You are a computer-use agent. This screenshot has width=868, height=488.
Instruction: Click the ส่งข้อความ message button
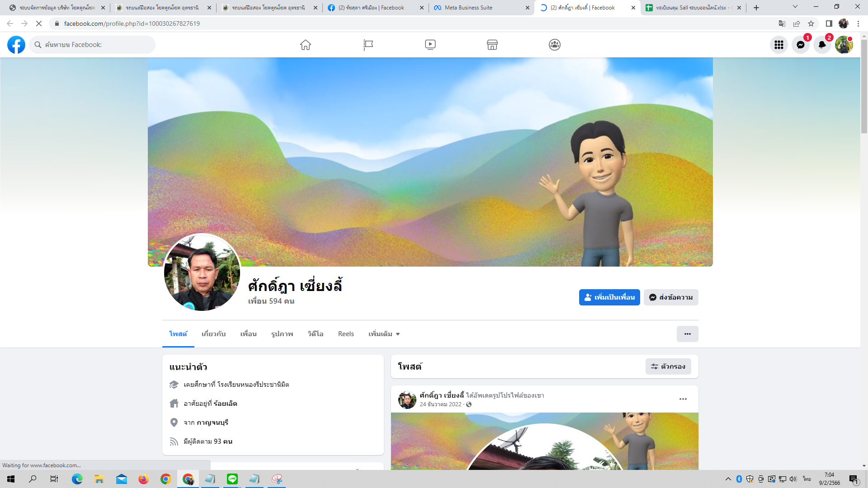pyautogui.click(x=671, y=297)
